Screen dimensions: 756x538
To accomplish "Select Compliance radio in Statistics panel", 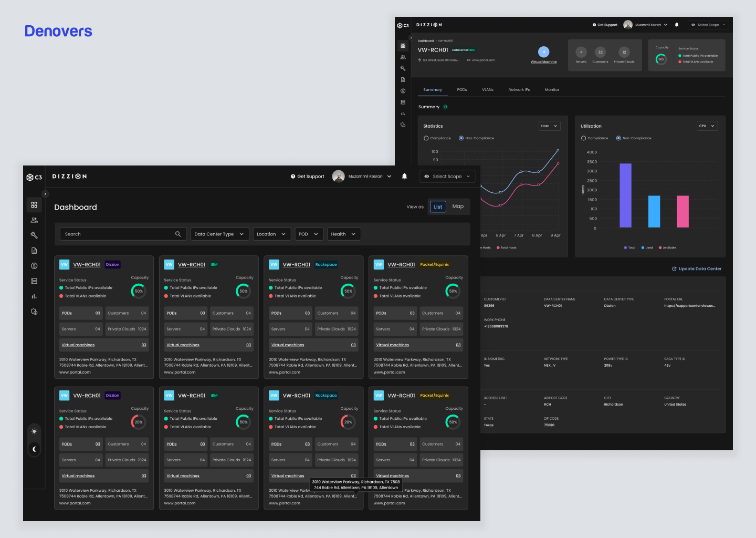I will tap(426, 138).
